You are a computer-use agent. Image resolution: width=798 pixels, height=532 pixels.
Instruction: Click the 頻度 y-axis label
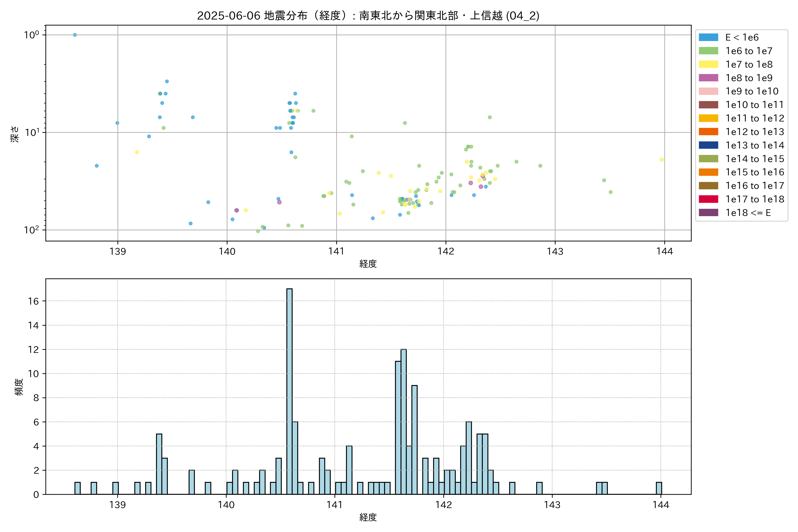tap(19, 387)
